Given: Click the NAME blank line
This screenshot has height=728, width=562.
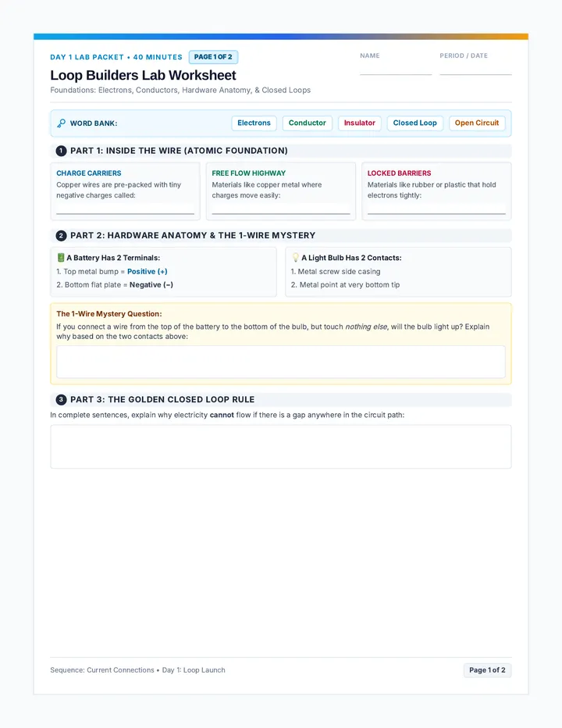Looking at the screenshot, I should [x=396, y=74].
